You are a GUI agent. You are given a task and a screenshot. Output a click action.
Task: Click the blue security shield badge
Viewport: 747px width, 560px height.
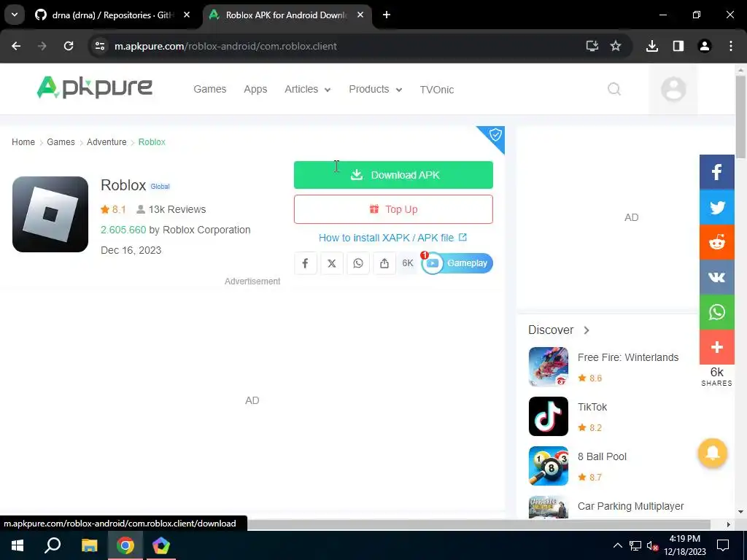pos(494,136)
